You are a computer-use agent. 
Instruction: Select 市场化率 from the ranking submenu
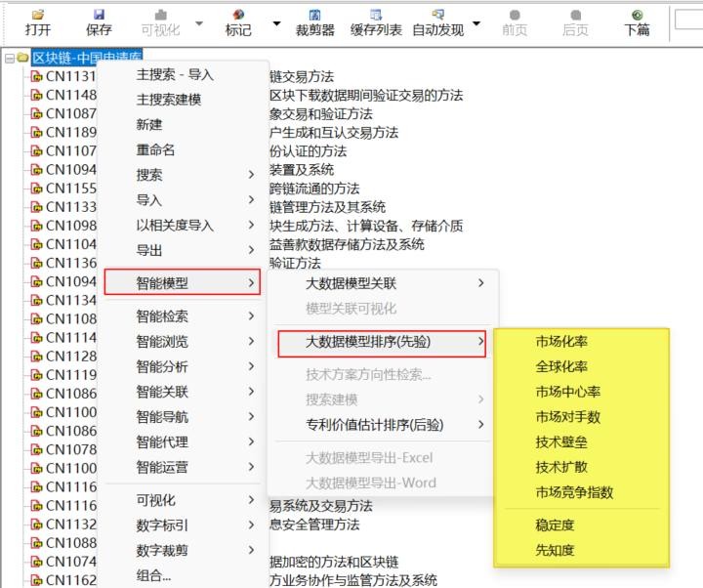point(561,342)
